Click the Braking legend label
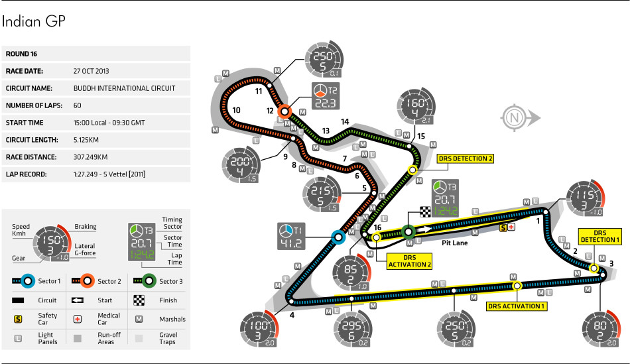 tap(85, 227)
